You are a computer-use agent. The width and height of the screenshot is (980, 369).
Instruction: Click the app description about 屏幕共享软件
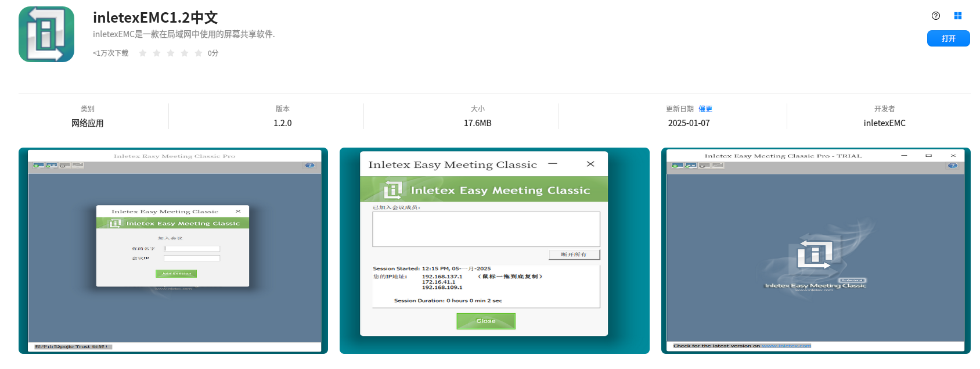pyautogui.click(x=184, y=34)
